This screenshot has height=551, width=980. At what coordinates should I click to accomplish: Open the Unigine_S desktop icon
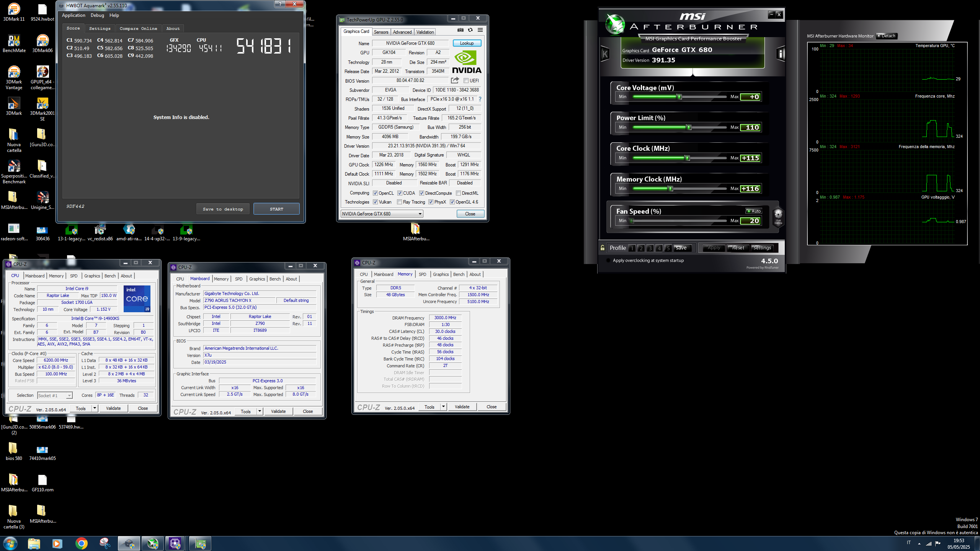coord(42,200)
